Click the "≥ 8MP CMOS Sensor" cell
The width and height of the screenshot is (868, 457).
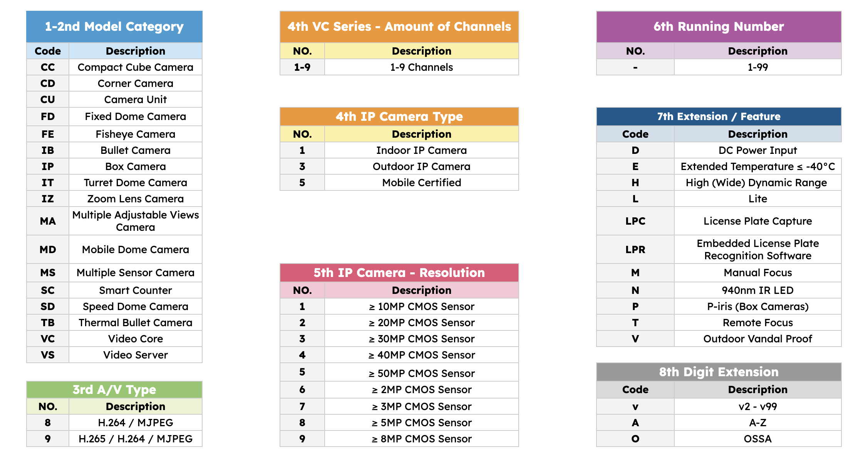tap(421, 439)
